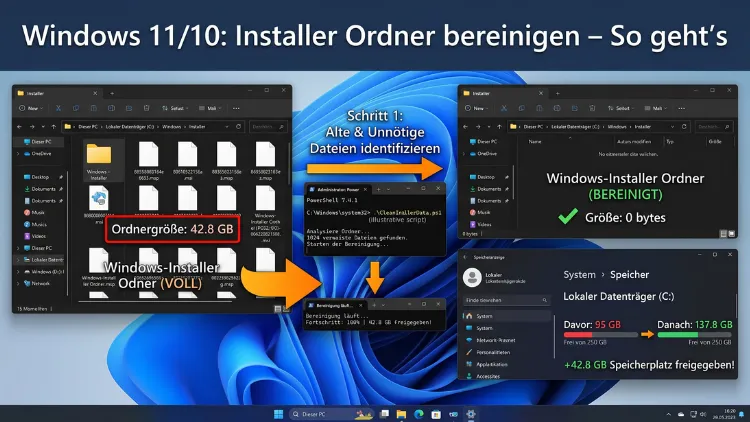
Task: Select Network in the 42.8 GB Explorer sidebar
Action: (37, 283)
